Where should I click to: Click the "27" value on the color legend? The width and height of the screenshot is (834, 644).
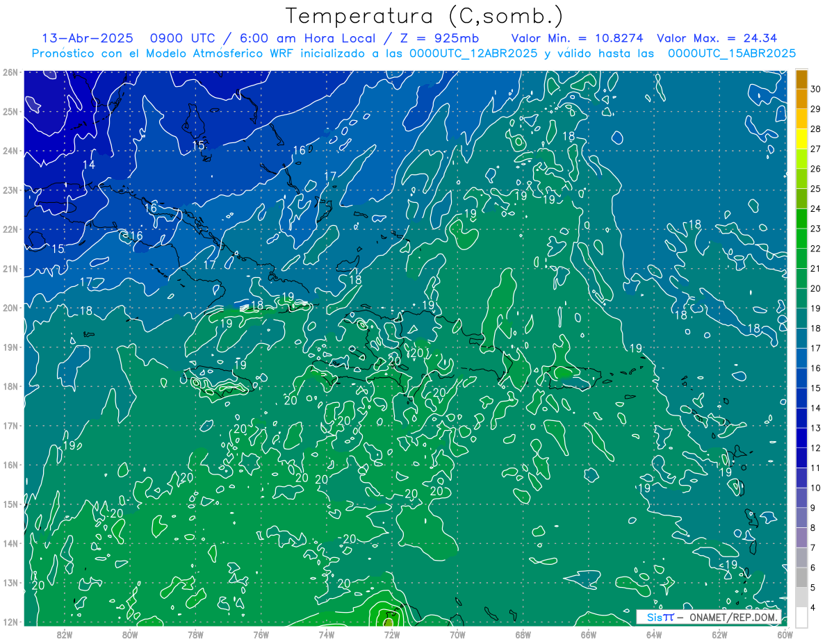[816, 149]
